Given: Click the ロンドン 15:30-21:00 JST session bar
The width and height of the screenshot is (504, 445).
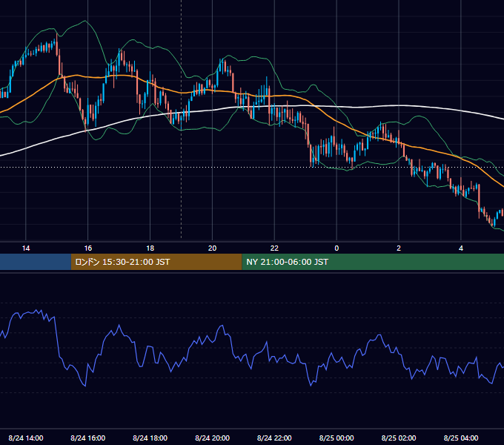Looking at the screenshot, I should click(156, 262).
